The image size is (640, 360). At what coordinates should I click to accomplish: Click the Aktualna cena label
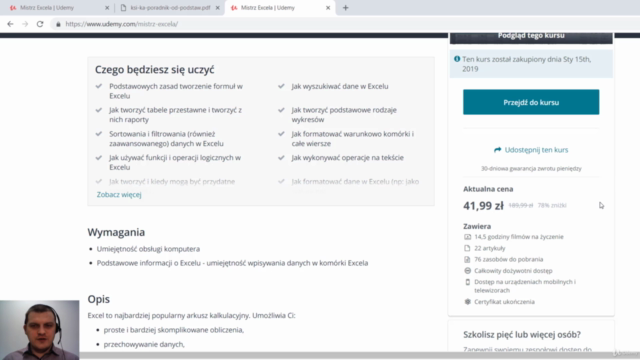(488, 189)
